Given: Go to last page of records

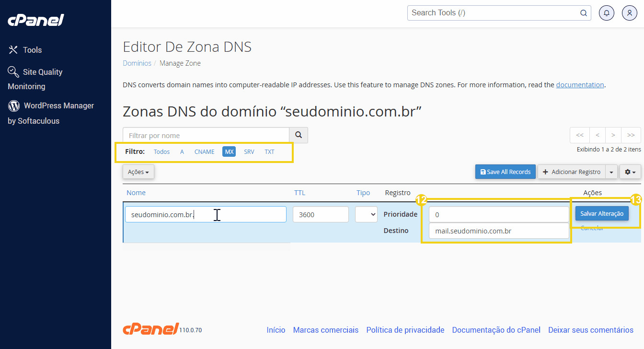Looking at the screenshot, I should 631,135.
